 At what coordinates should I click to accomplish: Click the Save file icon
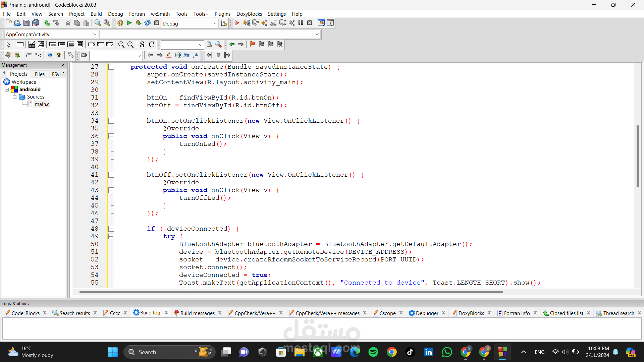26,23
